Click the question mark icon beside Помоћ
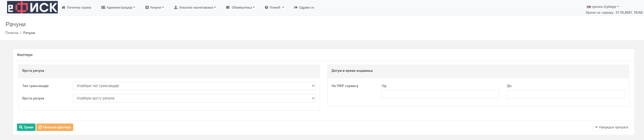Image resolution: width=644 pixels, height=140 pixels. point(267,7)
